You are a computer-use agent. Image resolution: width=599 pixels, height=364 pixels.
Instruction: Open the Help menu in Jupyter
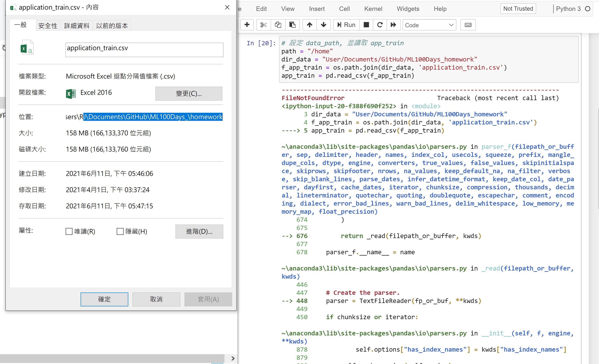[440, 9]
